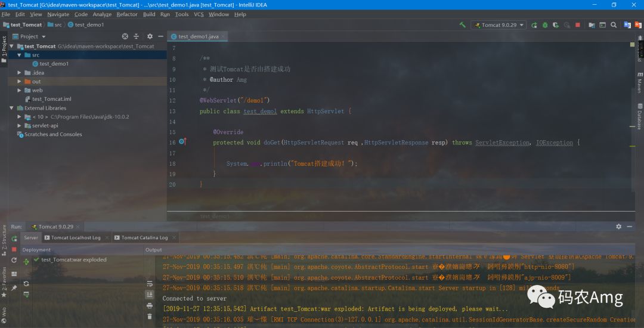Open Run Anything from the toolbar
The image size is (644, 328).
[602, 25]
